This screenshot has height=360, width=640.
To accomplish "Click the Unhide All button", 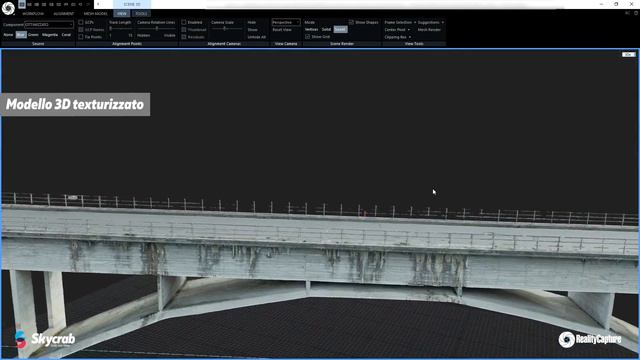I will [x=257, y=37].
